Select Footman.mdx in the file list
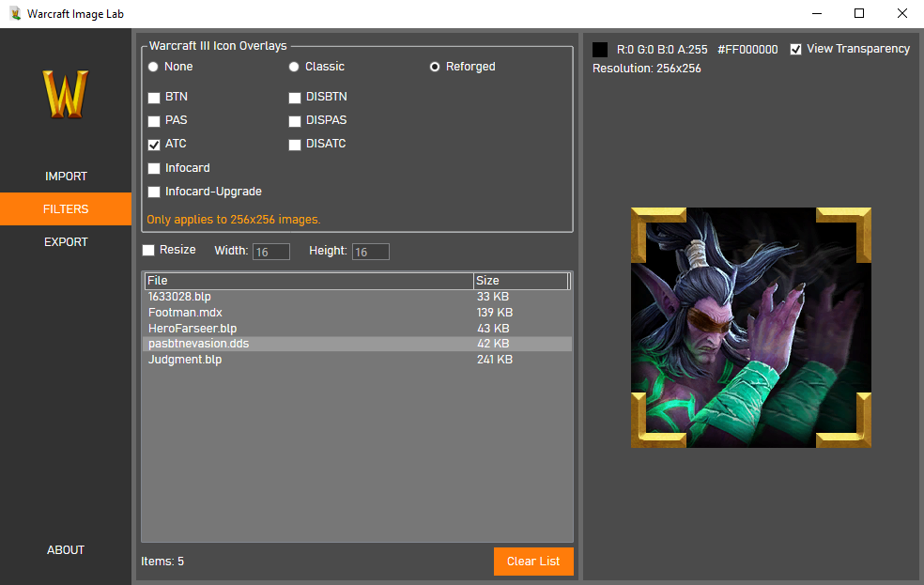924x585 pixels. click(357, 313)
